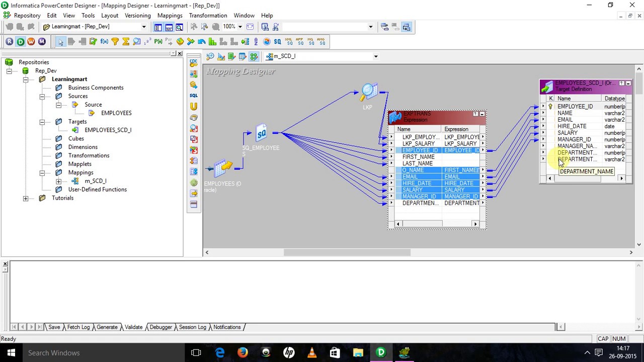This screenshot has width=644, height=362.
Task: Select the App Source Qualifier icon
Action: point(299,42)
